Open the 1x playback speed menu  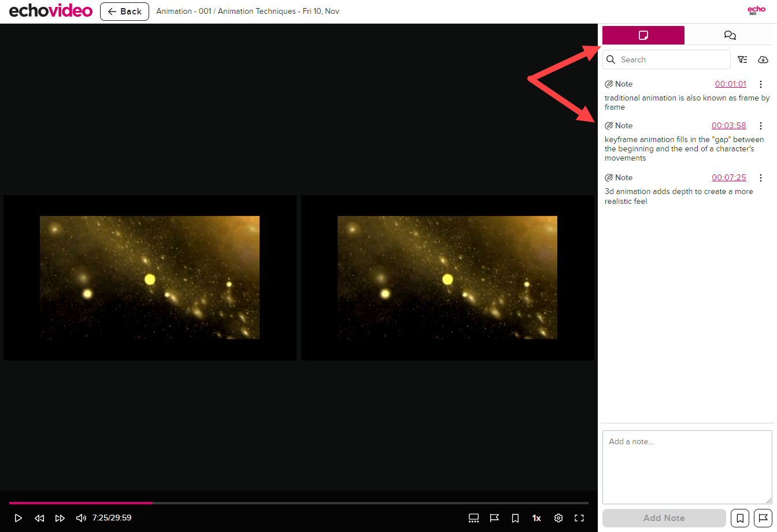536,518
